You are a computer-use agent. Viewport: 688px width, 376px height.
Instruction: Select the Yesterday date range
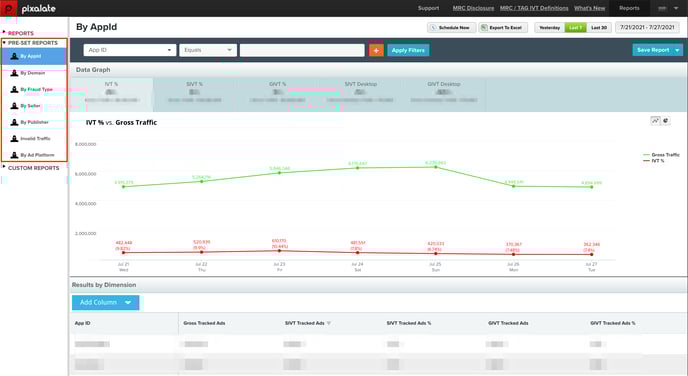[549, 28]
